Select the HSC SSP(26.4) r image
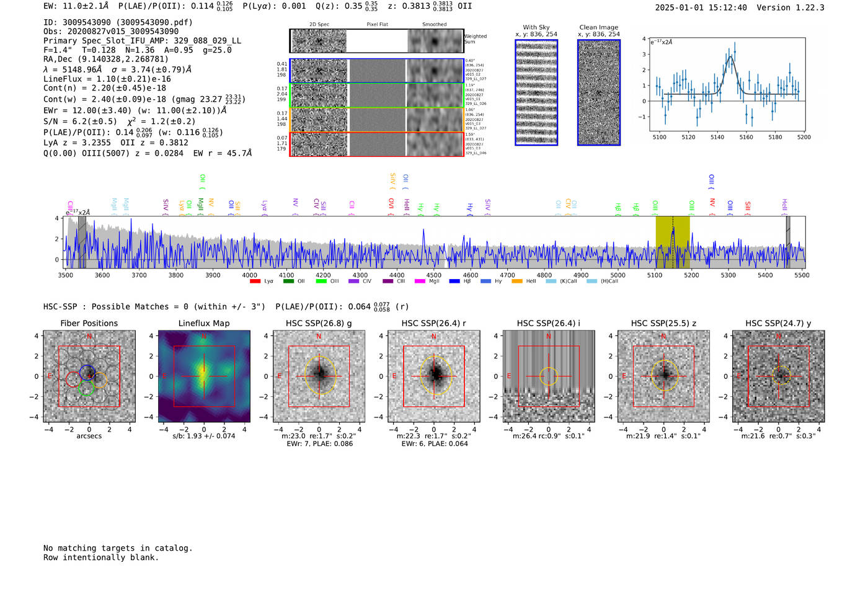 coord(434,376)
